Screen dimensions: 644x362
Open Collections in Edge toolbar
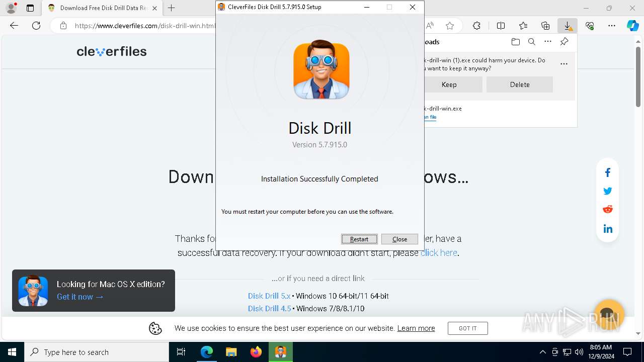[x=545, y=26]
